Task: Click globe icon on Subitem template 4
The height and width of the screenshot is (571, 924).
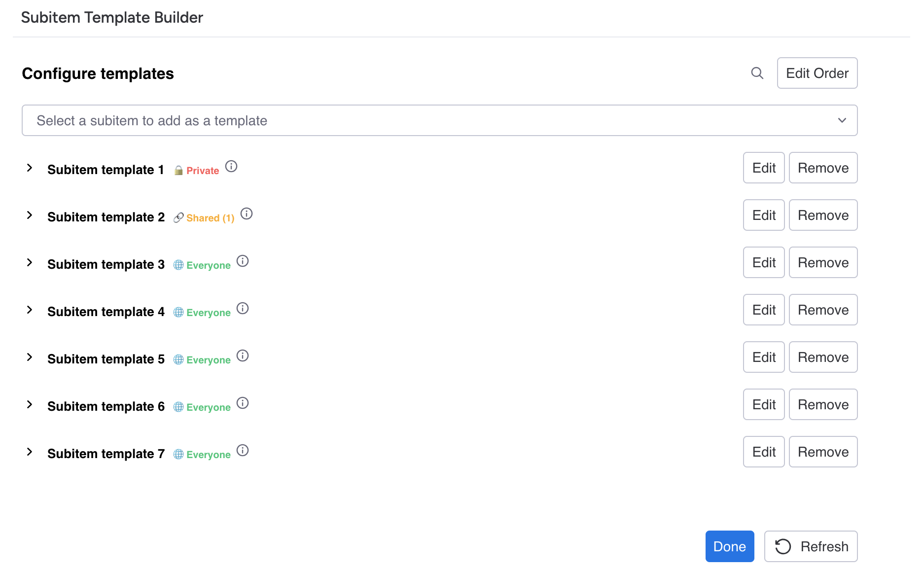Action: [x=178, y=313]
